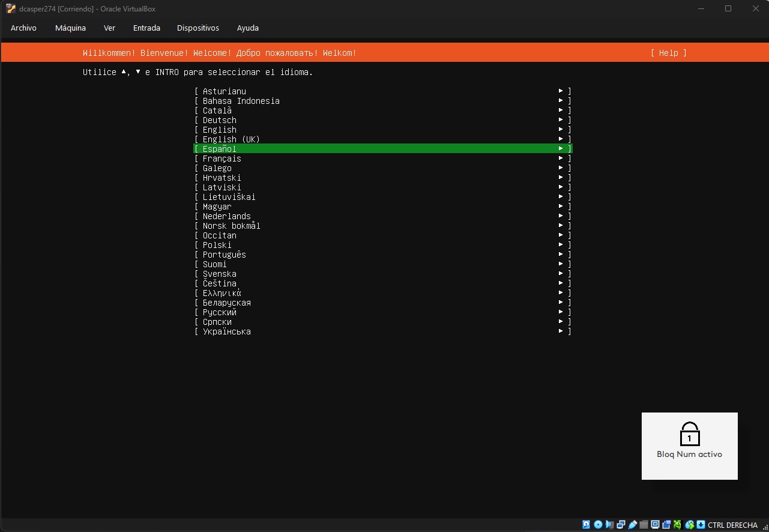The image size is (769, 532).
Task: Click the Bloq Num activo notification
Action: [689, 446]
